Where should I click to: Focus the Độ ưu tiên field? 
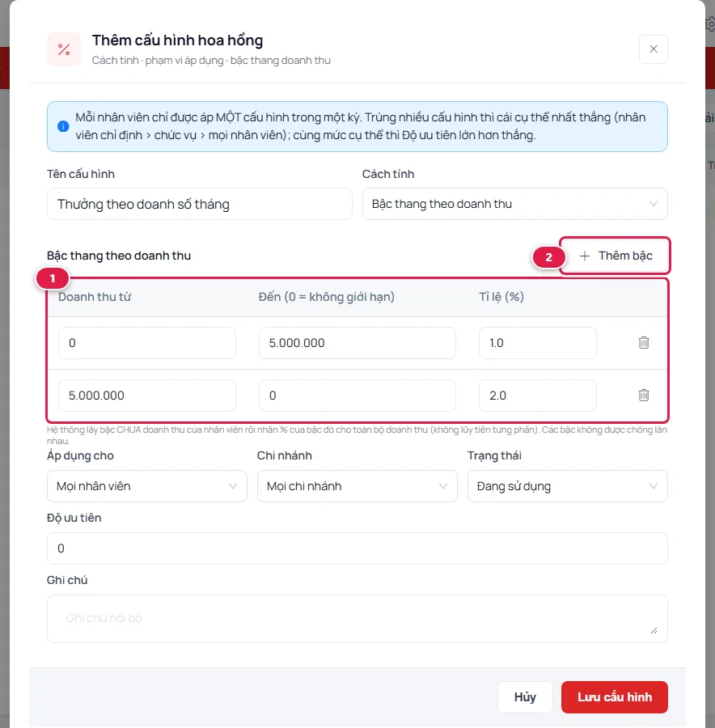(x=357, y=548)
